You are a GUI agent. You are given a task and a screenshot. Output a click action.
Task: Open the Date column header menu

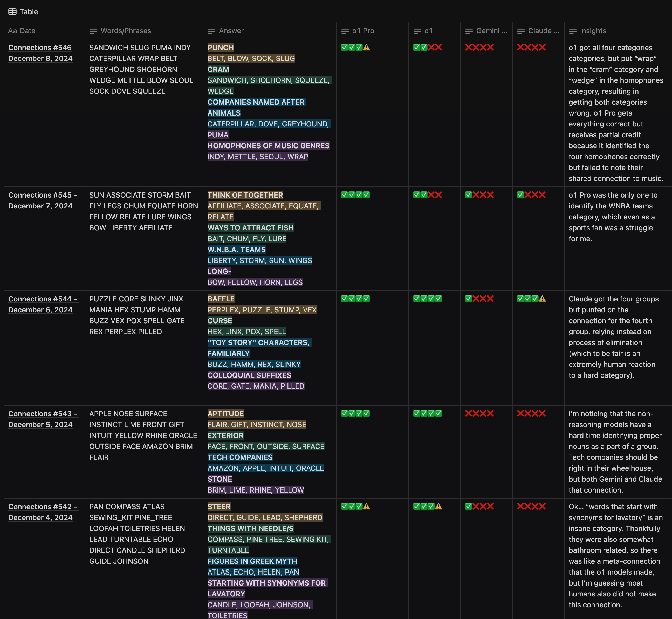pos(45,31)
